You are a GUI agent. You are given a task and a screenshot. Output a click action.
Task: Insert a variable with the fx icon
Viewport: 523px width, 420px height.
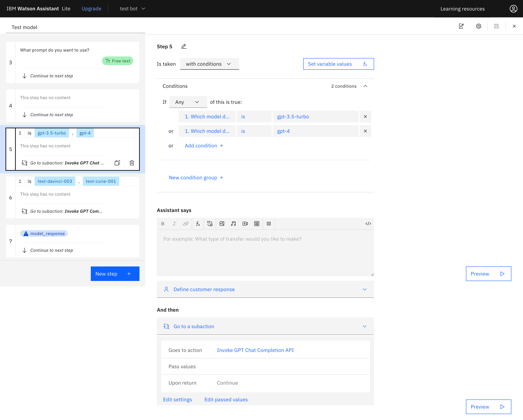coord(198,224)
